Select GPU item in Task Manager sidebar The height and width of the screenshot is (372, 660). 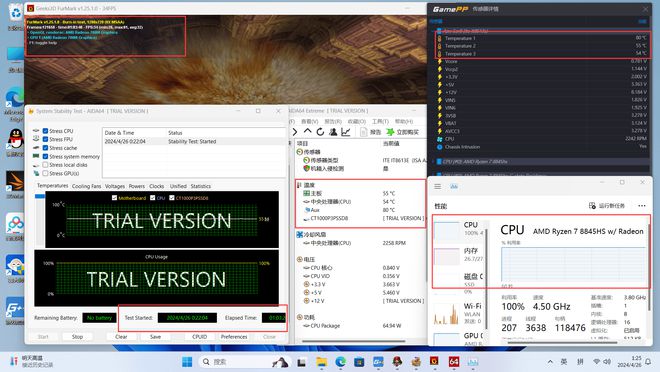(x=459, y=338)
